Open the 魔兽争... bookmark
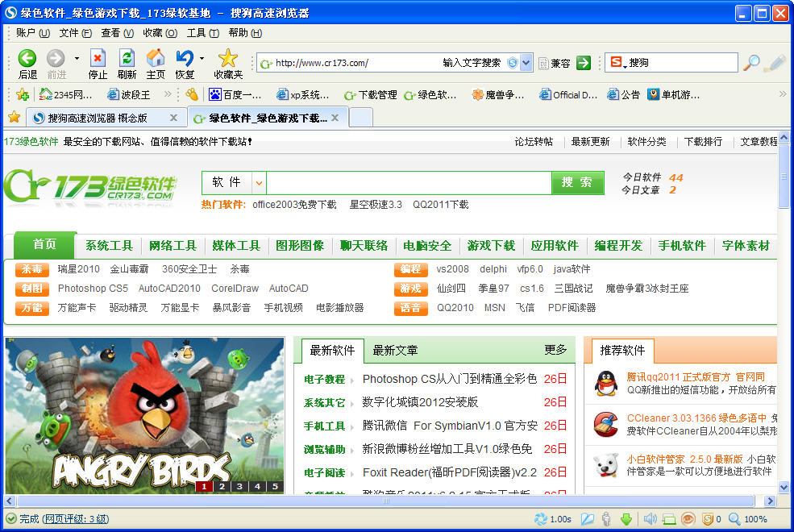Screen dimensions: 794x532 point(498,94)
